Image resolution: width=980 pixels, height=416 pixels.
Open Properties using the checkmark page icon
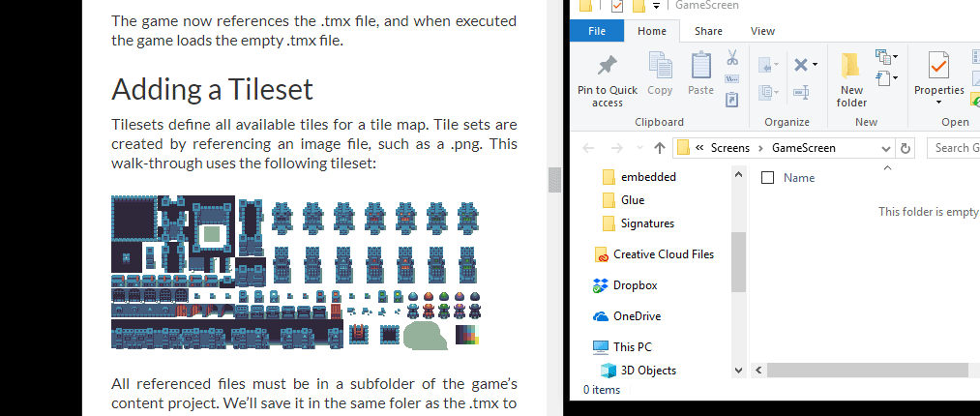tap(937, 66)
